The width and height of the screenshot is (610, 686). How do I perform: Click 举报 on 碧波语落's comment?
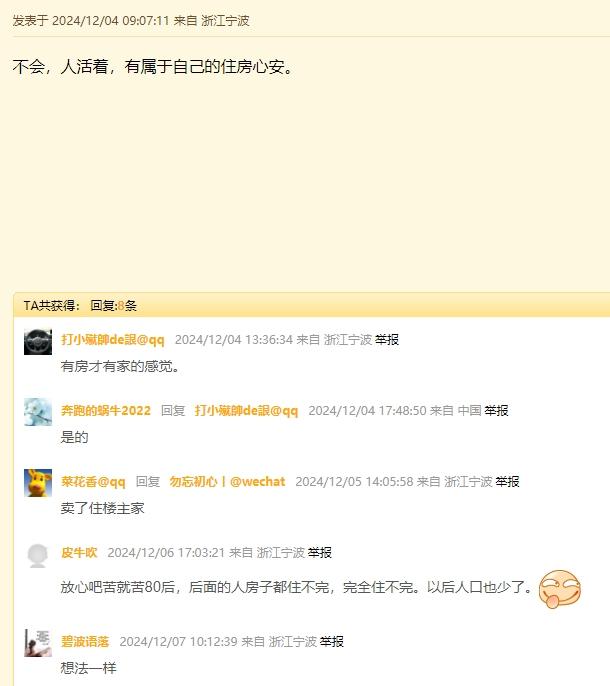tap(332, 642)
